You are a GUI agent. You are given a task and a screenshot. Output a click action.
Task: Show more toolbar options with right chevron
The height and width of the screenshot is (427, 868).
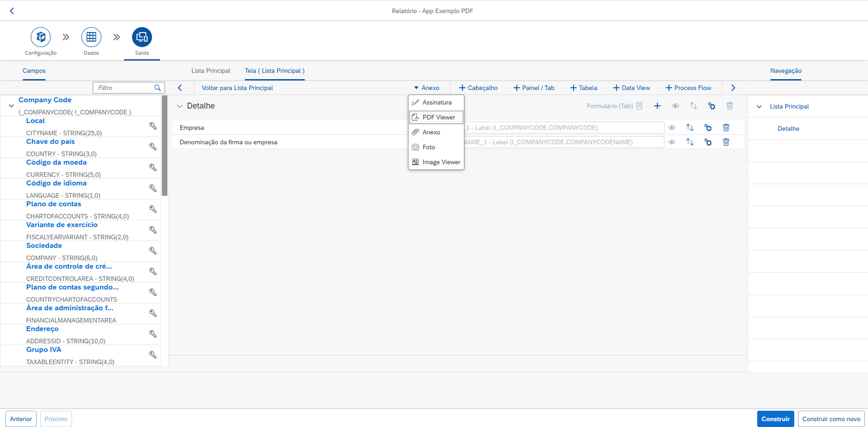click(733, 88)
